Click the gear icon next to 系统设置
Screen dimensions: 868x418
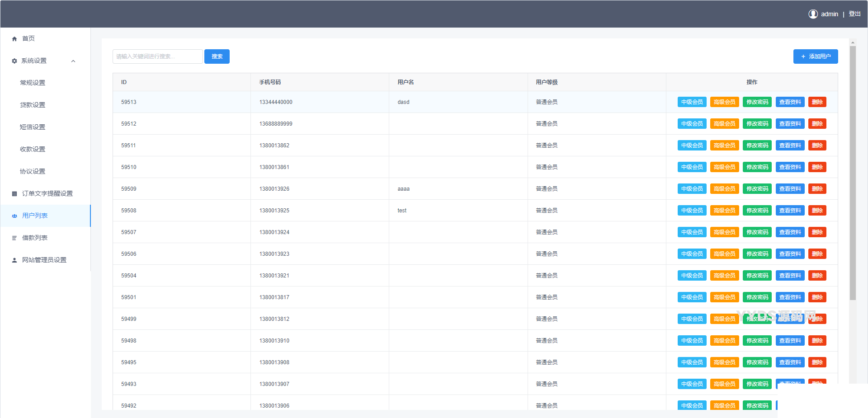tap(14, 61)
